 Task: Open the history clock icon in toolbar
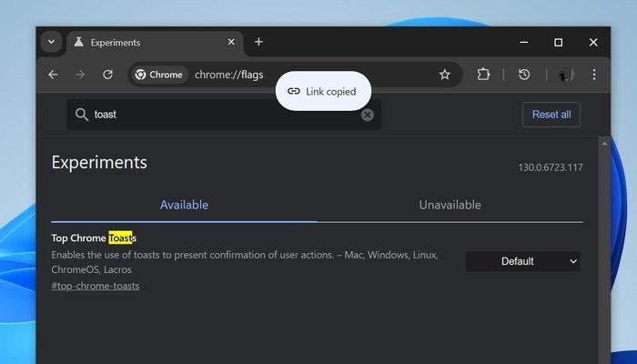[x=524, y=75]
